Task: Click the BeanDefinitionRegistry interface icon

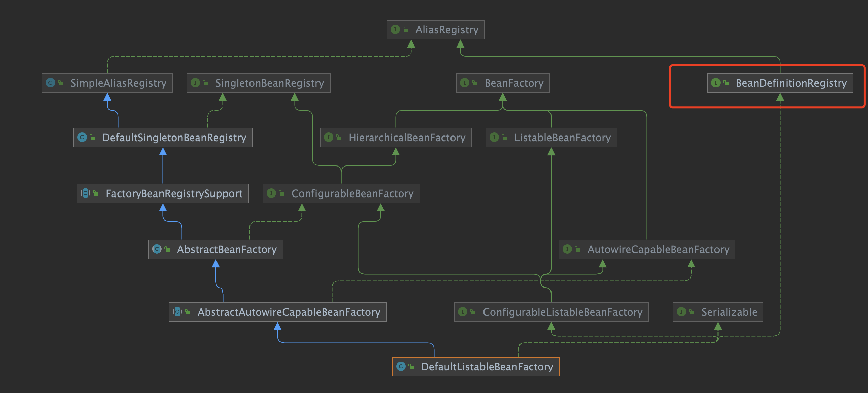Action: tap(716, 83)
